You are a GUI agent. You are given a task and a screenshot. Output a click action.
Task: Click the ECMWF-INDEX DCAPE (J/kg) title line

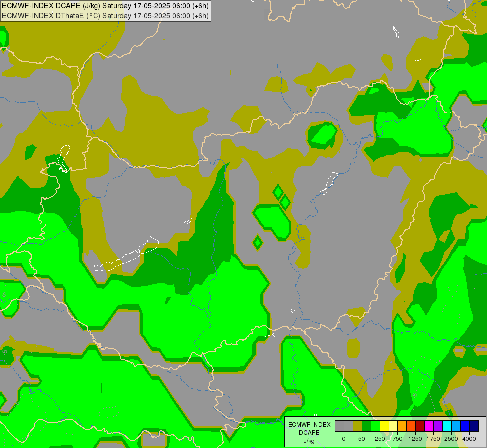point(105,6)
